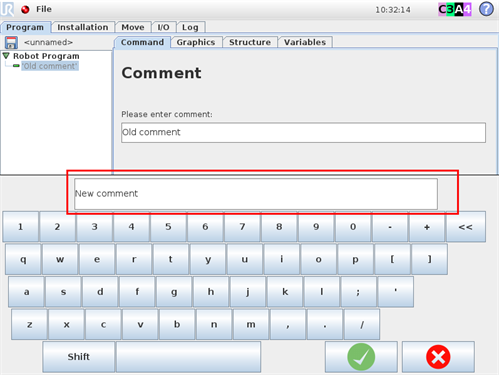Cancel with the red X button
The width and height of the screenshot is (499, 375).
(438, 357)
